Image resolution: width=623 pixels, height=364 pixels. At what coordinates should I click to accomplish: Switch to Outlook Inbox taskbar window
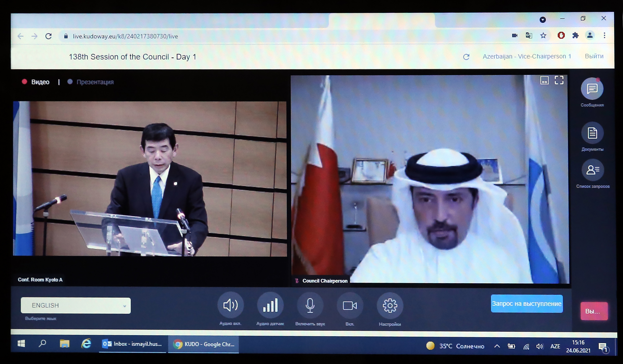132,344
